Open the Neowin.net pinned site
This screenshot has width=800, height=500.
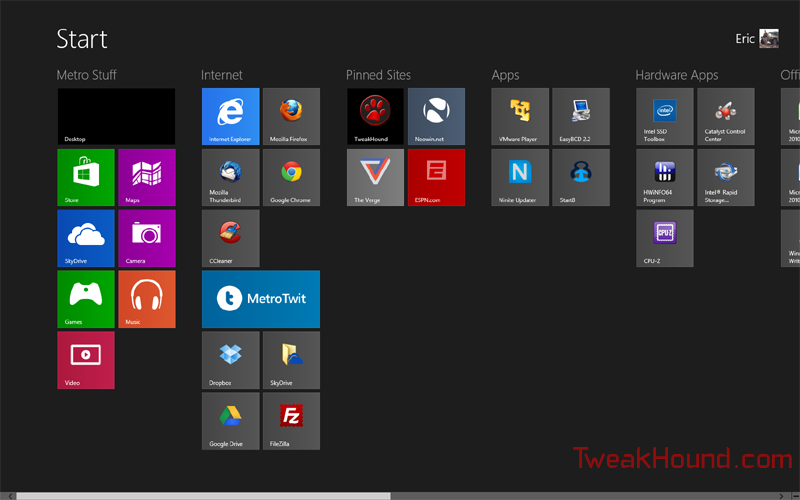point(436,116)
